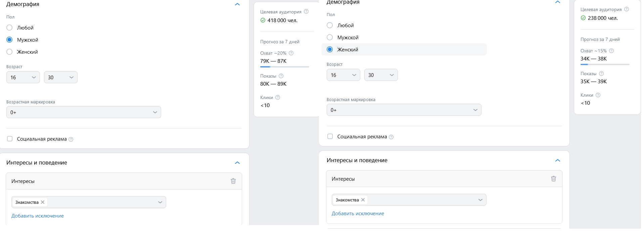The image size is (644, 231).
Task: Enable Социальная реклама checkbox in the Женский-selected form
Action: click(x=330, y=136)
